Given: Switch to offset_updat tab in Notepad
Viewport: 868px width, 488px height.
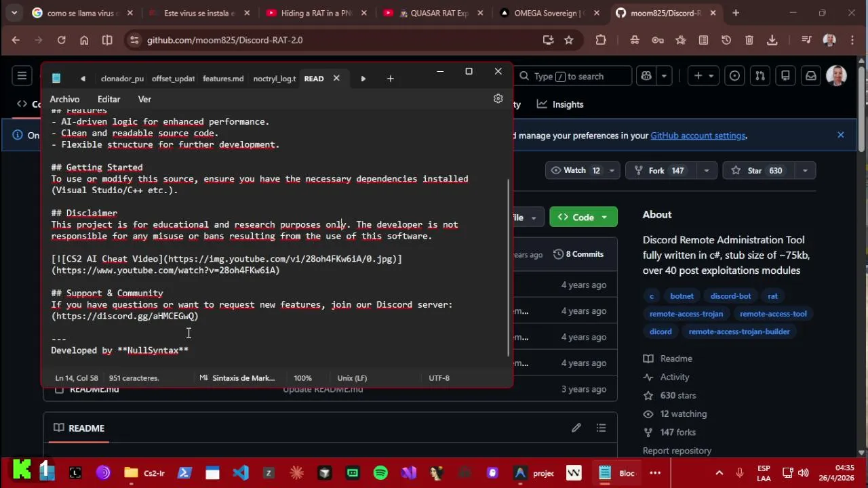Looking at the screenshot, I should (173, 79).
